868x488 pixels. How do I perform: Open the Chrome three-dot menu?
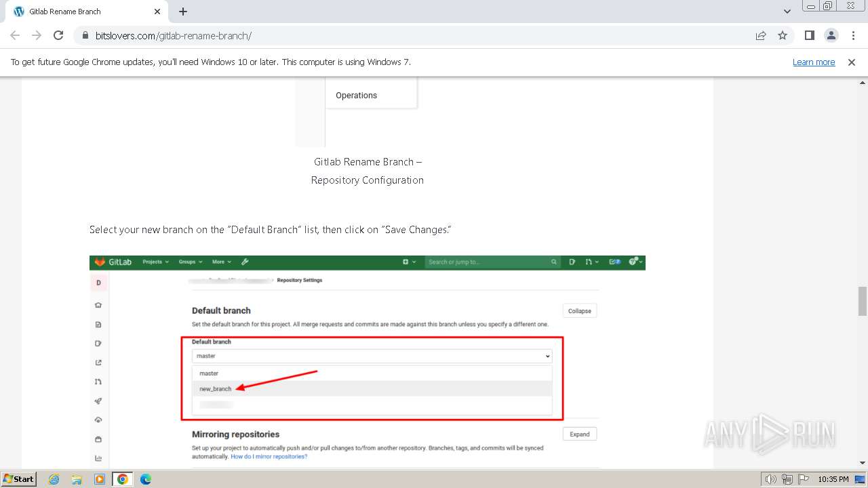(853, 35)
